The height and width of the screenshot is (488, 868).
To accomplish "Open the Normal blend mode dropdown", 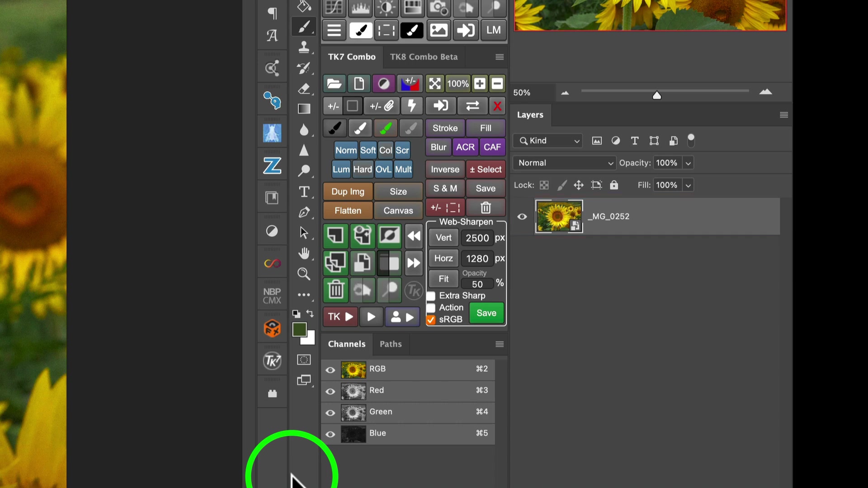I will pos(565,163).
